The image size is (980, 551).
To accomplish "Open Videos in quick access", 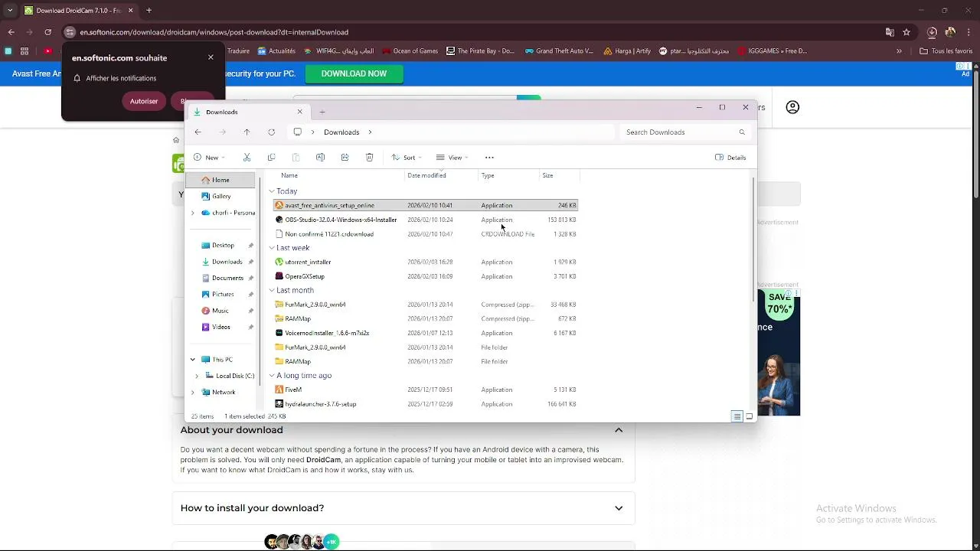I will (220, 328).
